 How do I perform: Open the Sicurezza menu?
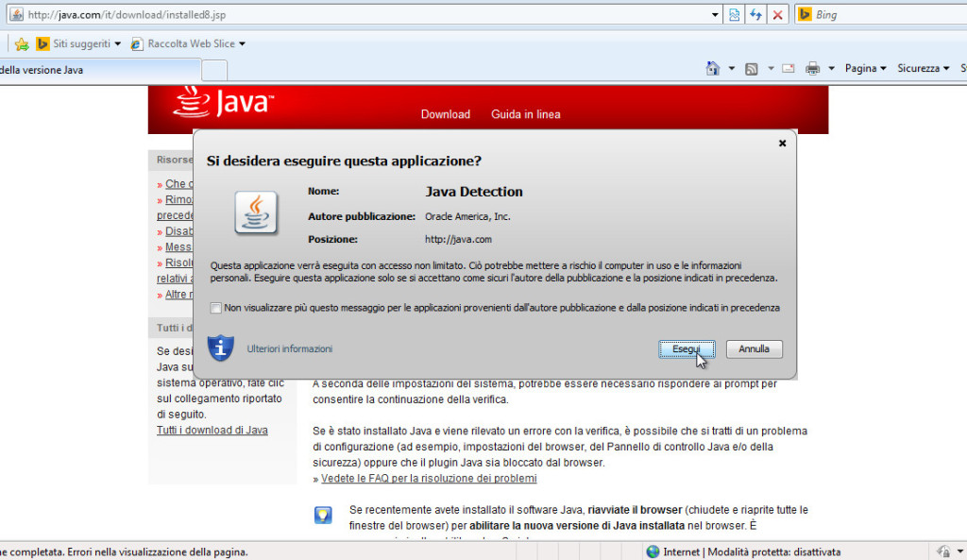(924, 68)
